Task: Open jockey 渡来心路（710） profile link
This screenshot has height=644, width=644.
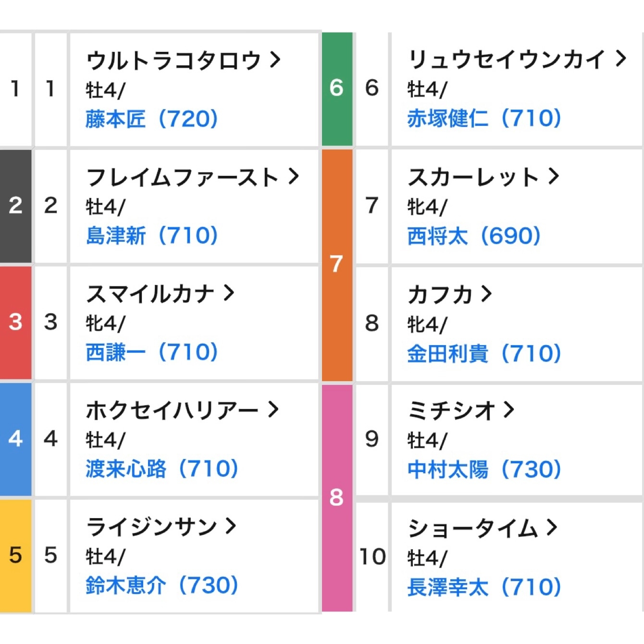Action: click(x=162, y=469)
